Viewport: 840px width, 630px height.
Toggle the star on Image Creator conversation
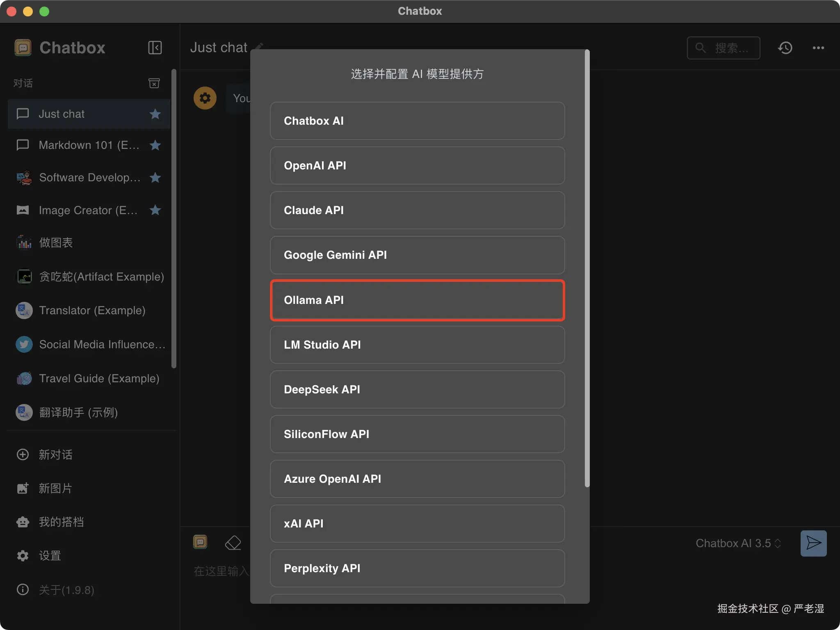pyautogui.click(x=155, y=210)
